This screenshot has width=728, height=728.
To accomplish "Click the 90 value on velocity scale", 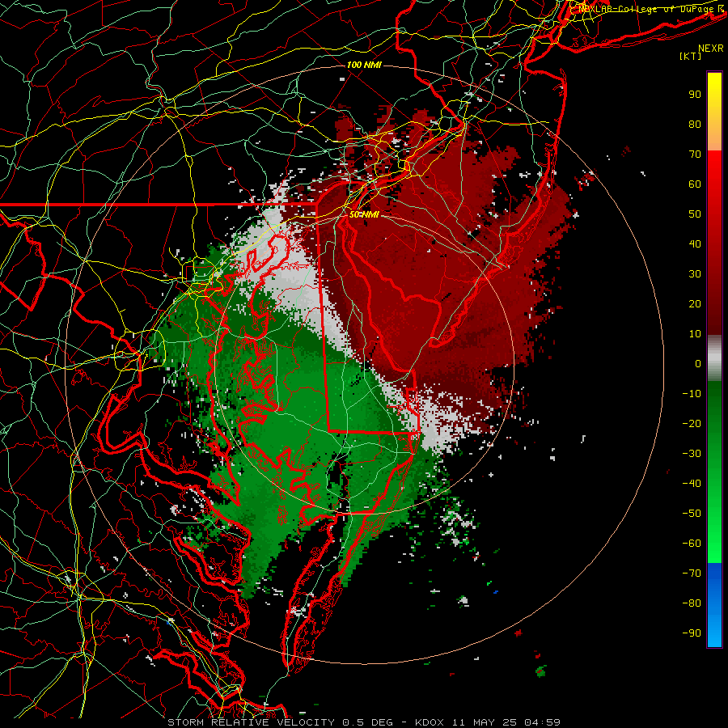I will point(695,95).
